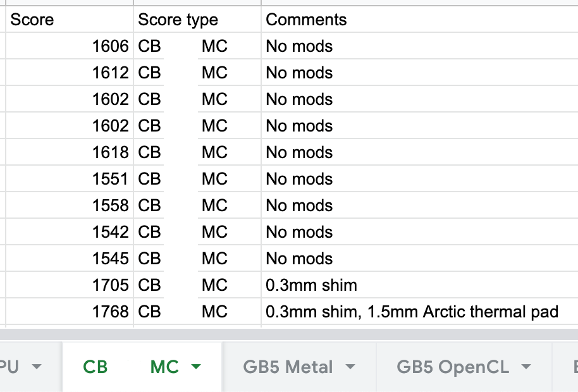Screen dimensions: 578x392
Task: Open the CB MC tab dropdown arrow
Action: point(196,367)
